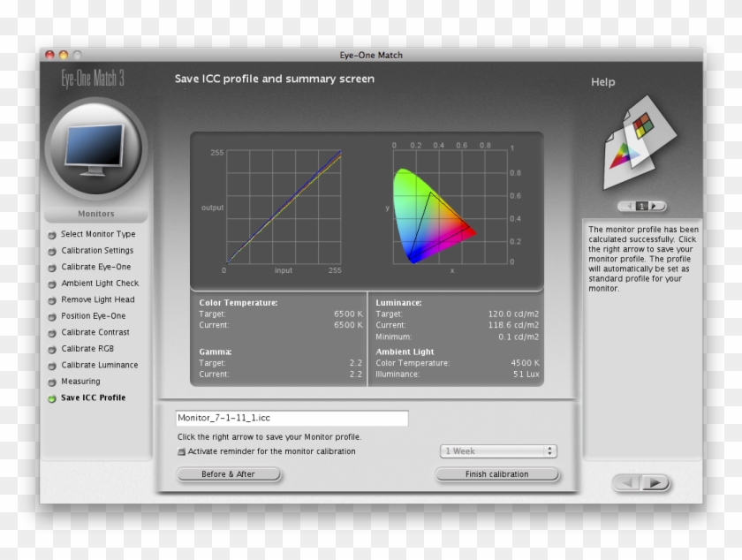Enable the reminder for monitor calibration checkbox

pyautogui.click(x=182, y=450)
